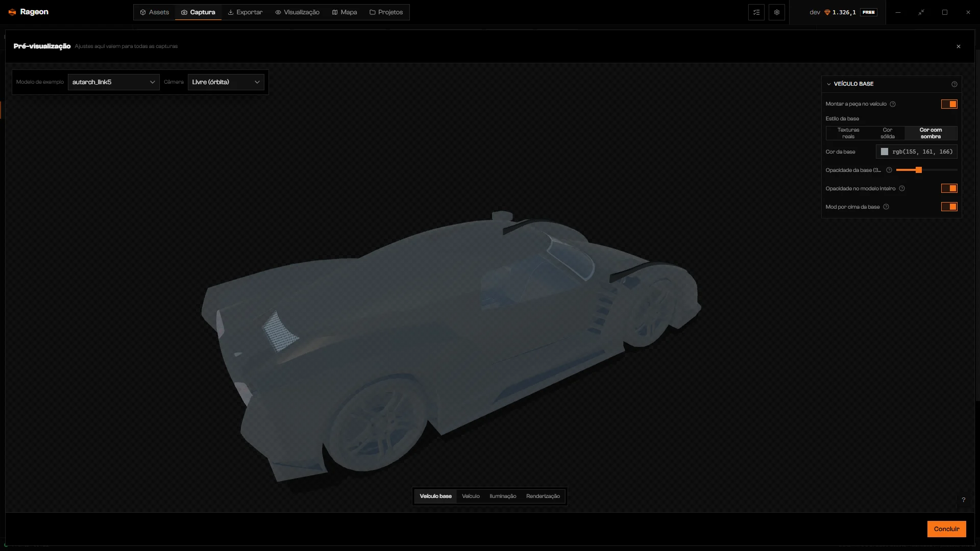Switch to Renderização bottom tab

pos(543,496)
